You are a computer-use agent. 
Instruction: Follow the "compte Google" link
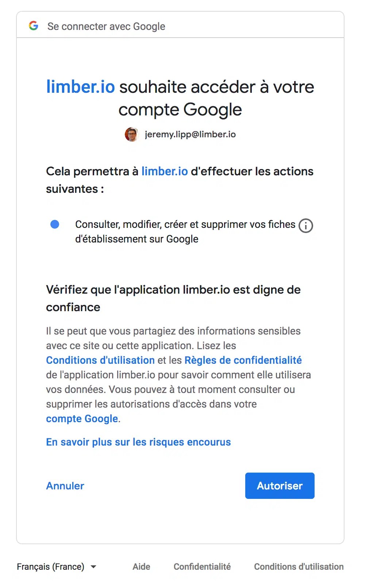tap(82, 419)
